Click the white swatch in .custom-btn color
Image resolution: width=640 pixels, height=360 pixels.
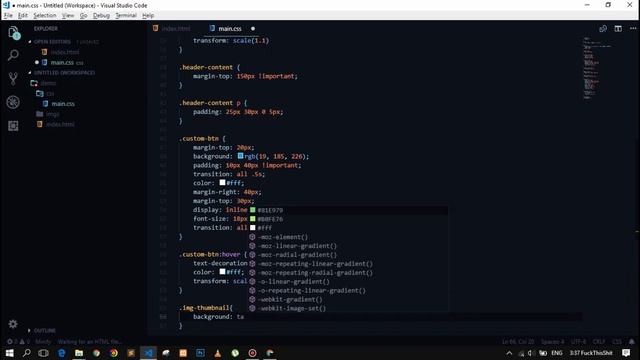222,182
